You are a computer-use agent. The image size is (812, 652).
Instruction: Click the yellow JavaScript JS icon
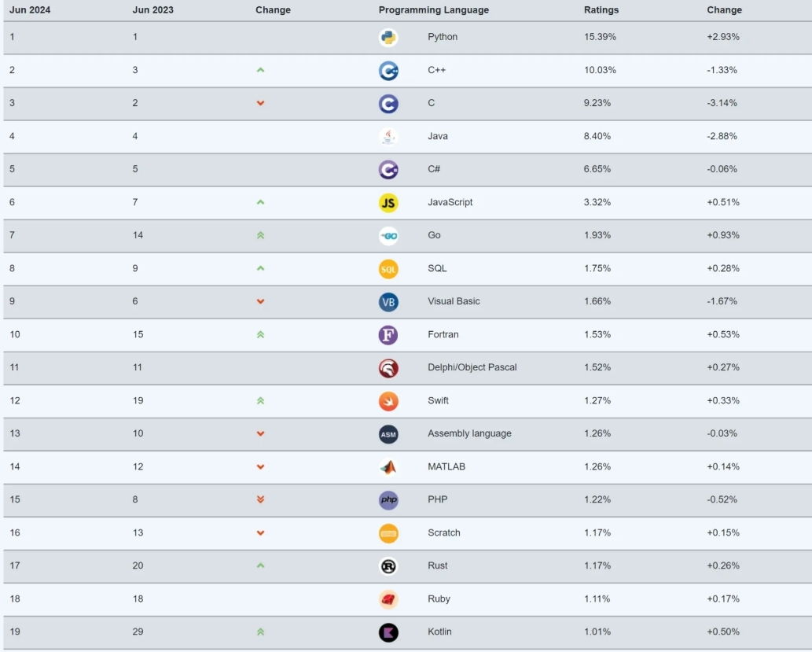pyautogui.click(x=388, y=203)
